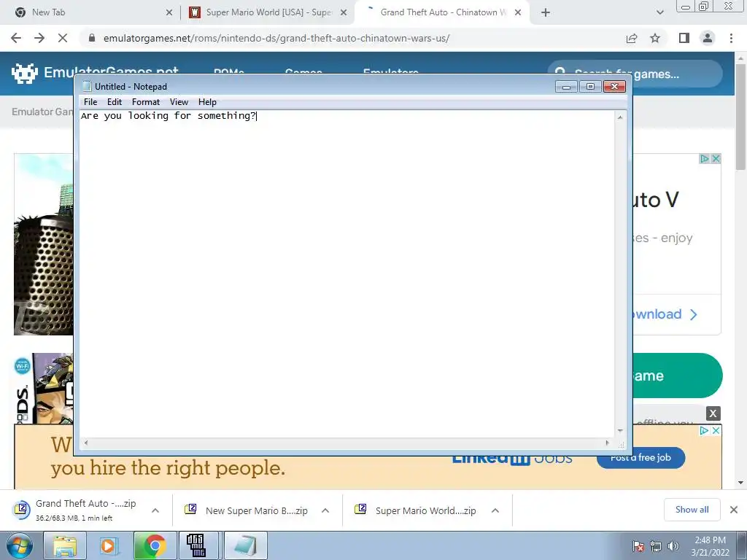Open AdChoices info on the top ad
Viewport: 747px width, 560px height.
point(704,158)
